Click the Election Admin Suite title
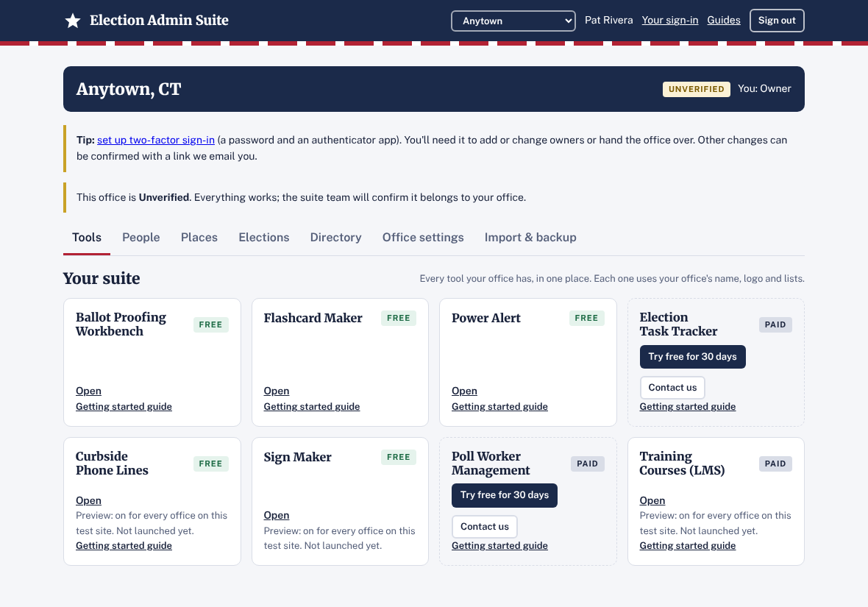The height and width of the screenshot is (607, 868). tap(159, 21)
